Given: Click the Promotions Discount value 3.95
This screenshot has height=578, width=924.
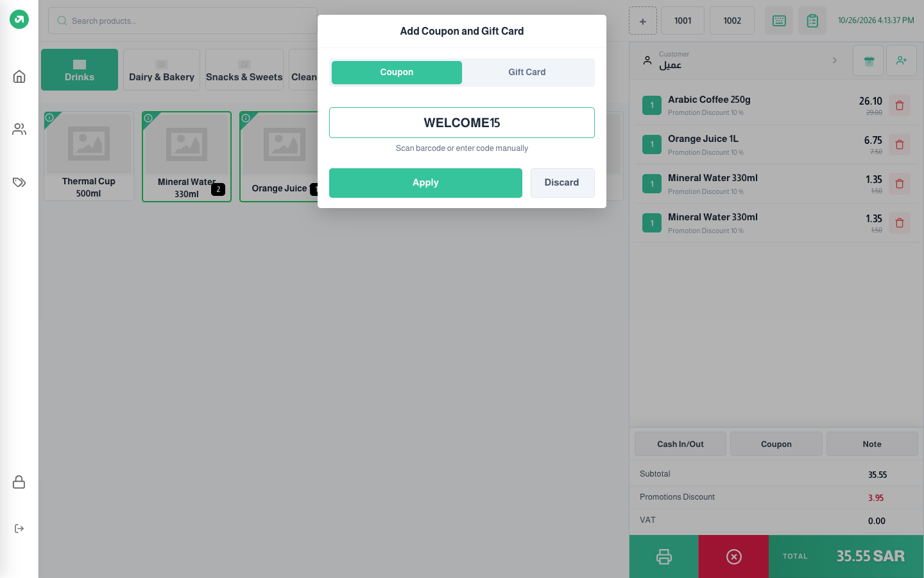Looking at the screenshot, I should coord(876,498).
